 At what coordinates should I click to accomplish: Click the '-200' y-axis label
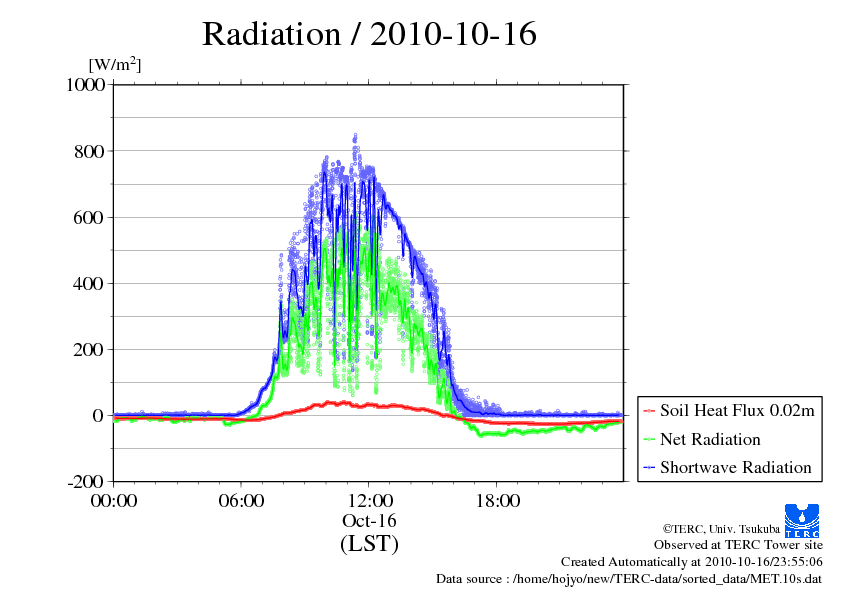tap(85, 482)
